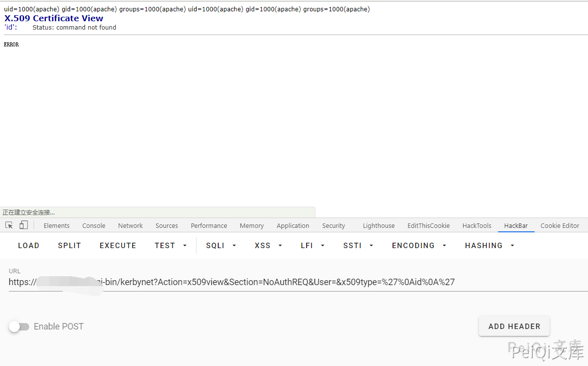Click the inspect element picker icon

pyautogui.click(x=9, y=225)
